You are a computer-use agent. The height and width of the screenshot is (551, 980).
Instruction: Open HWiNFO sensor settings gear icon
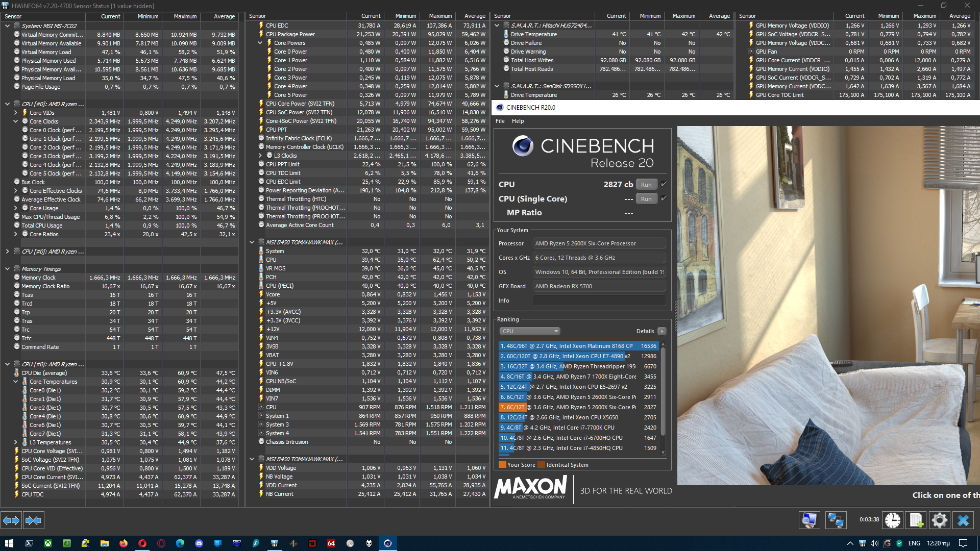tap(940, 520)
